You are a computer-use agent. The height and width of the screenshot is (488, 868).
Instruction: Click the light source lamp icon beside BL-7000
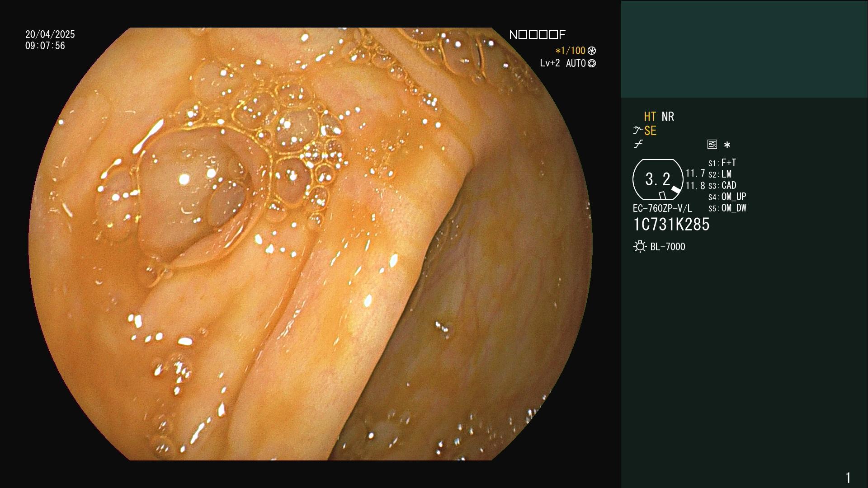(x=640, y=247)
